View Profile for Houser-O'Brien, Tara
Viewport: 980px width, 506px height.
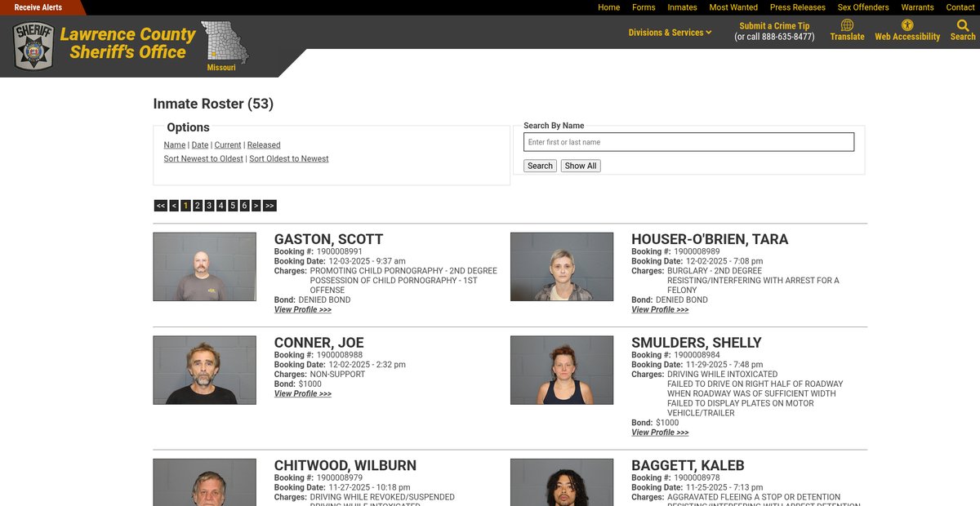(660, 310)
